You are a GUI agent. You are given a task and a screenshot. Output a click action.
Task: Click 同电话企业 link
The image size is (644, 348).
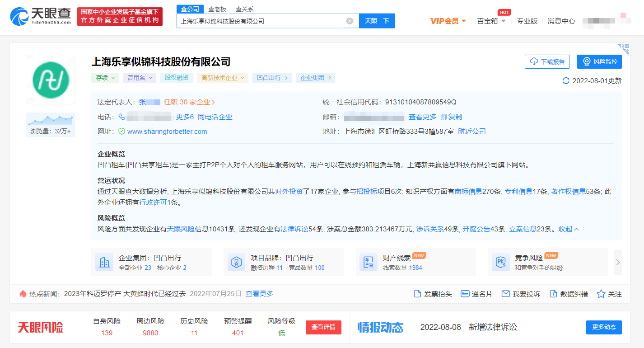click(215, 117)
